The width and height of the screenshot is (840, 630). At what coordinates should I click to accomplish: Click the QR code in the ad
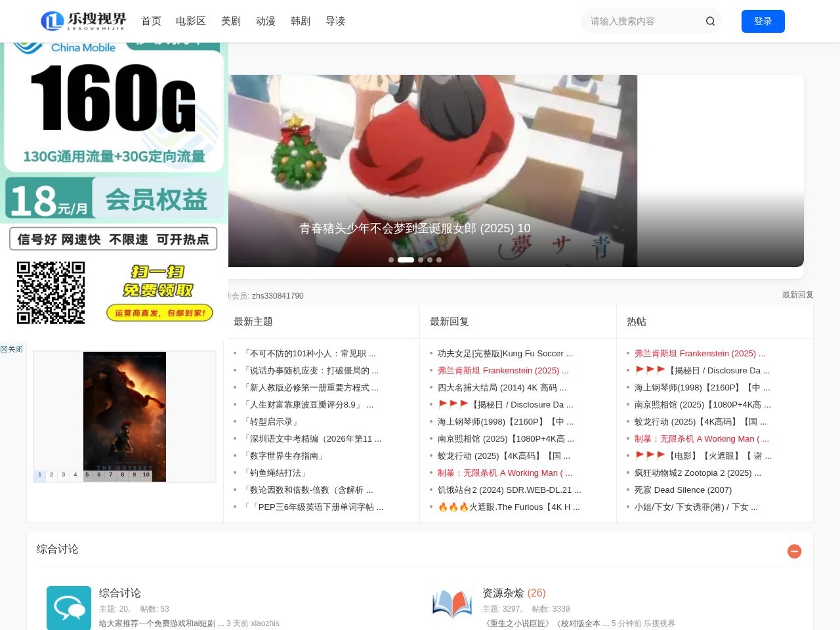tap(51, 293)
